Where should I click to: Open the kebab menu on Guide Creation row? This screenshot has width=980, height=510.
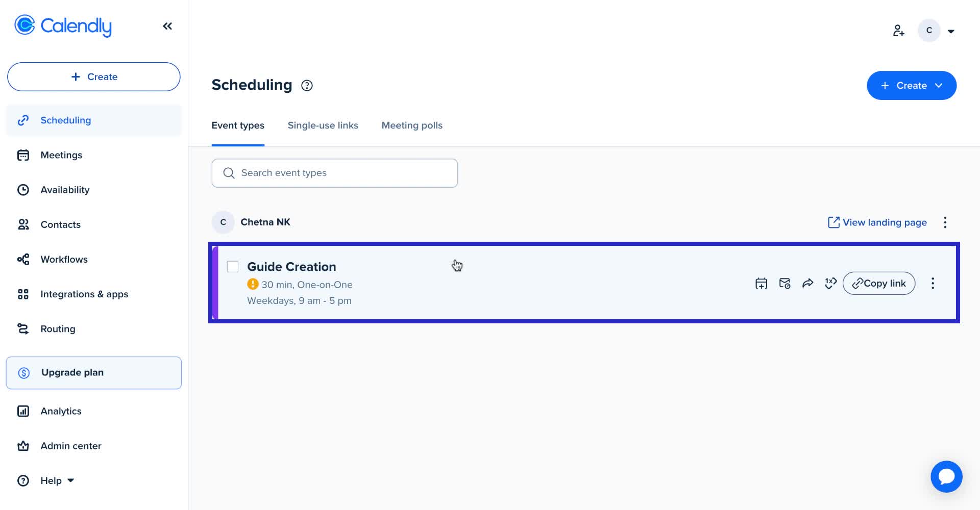(933, 283)
